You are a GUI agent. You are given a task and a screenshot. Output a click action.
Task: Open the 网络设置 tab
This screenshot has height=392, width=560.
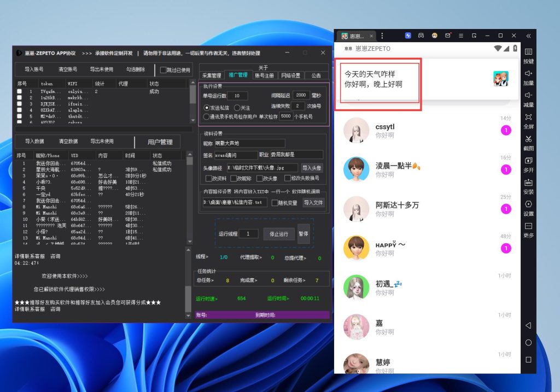pyautogui.click(x=290, y=75)
